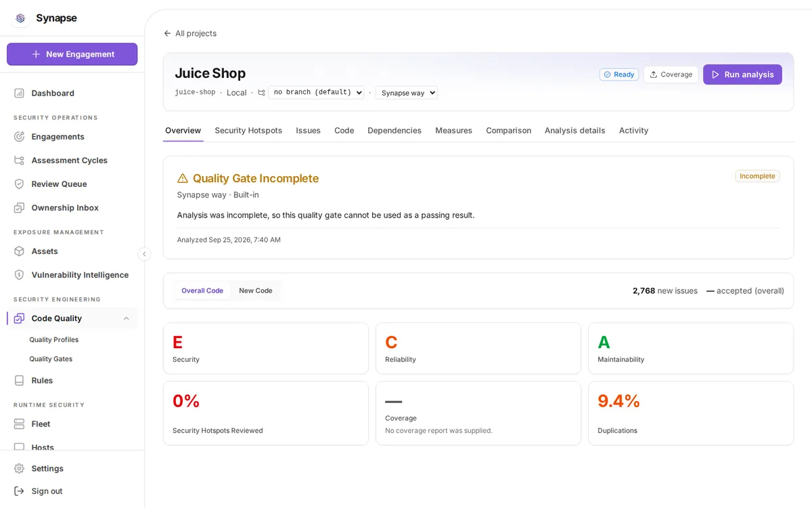812x508 pixels.
Task: Open the Measures tab
Action: point(453,130)
